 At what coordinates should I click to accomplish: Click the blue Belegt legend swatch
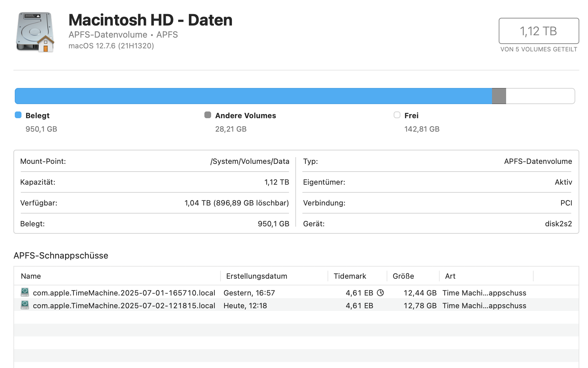click(18, 115)
